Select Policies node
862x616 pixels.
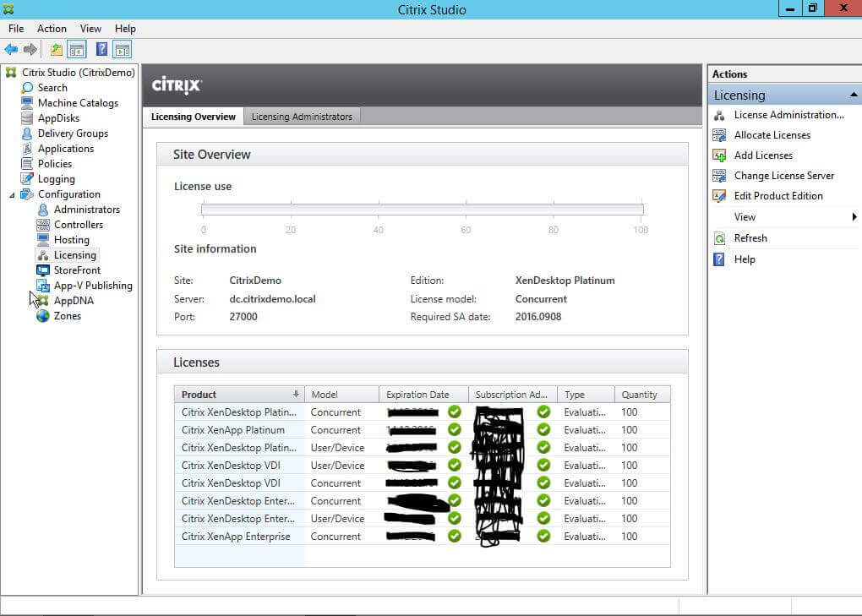point(54,164)
